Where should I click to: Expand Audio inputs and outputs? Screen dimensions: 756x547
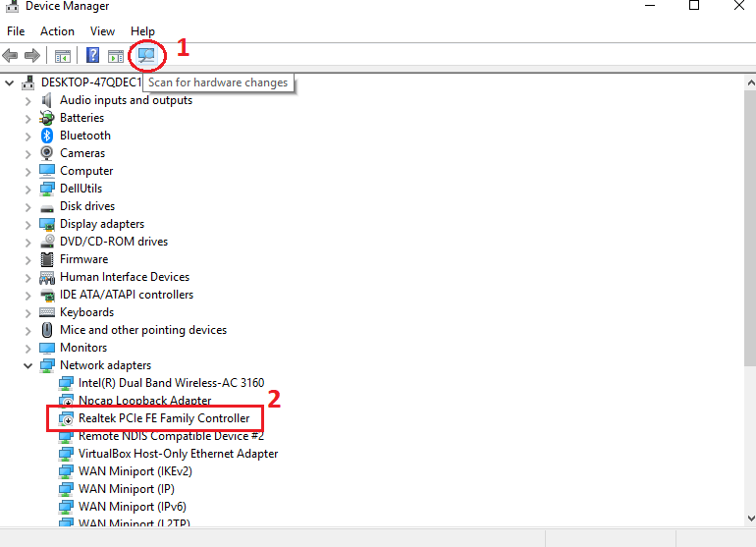(x=27, y=101)
